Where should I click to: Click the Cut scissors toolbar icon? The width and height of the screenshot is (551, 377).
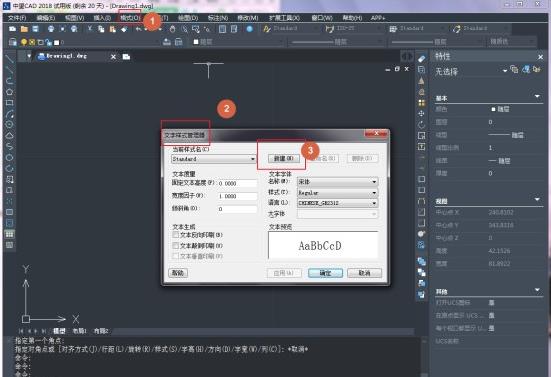pyautogui.click(x=90, y=29)
